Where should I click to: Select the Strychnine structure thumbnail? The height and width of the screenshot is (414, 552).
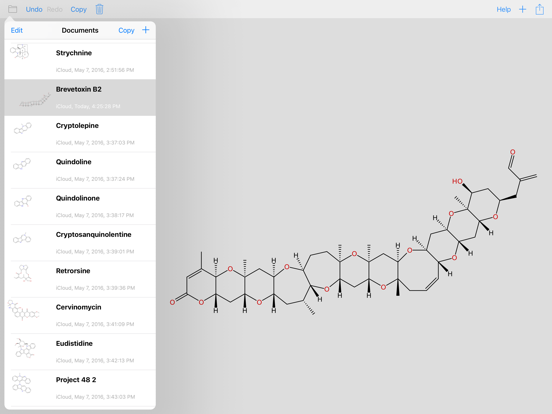[19, 51]
